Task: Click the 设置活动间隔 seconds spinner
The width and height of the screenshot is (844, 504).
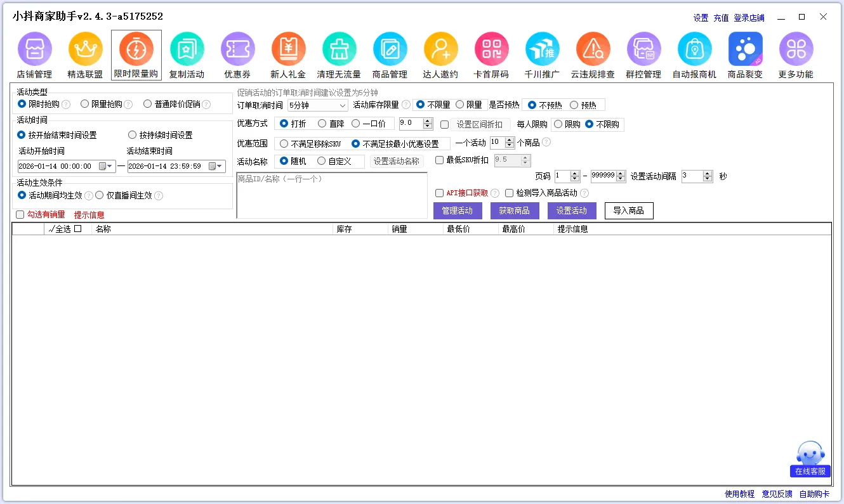Action: point(692,177)
